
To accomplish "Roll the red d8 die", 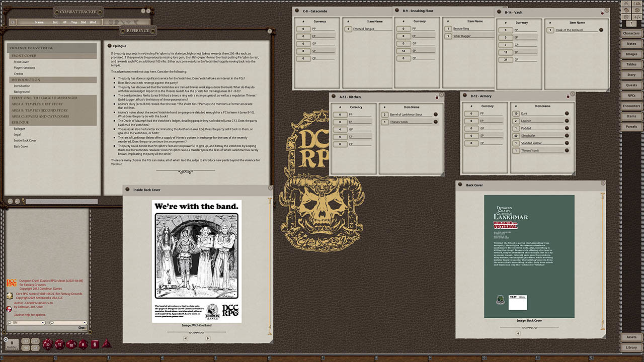I will point(82,344).
